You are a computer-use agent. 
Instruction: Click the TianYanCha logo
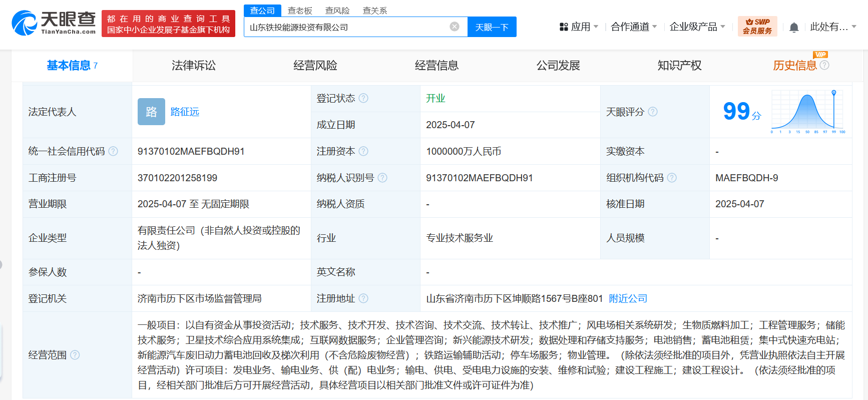pos(54,23)
